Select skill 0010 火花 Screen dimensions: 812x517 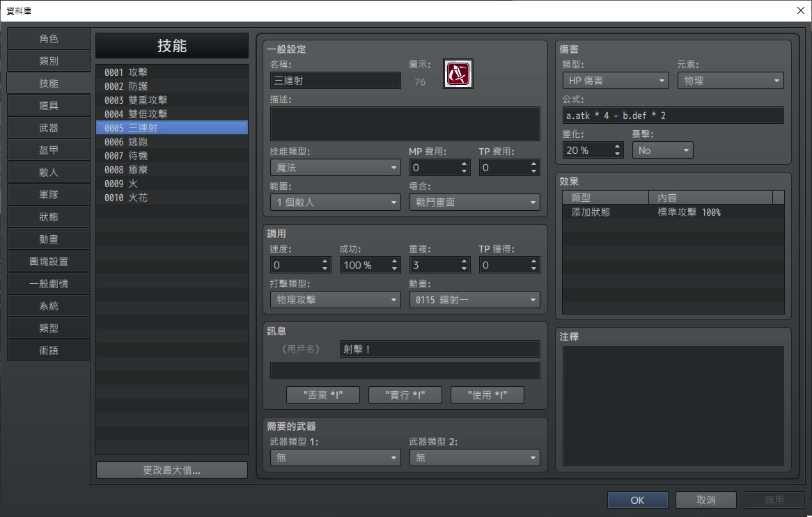pyautogui.click(x=172, y=198)
